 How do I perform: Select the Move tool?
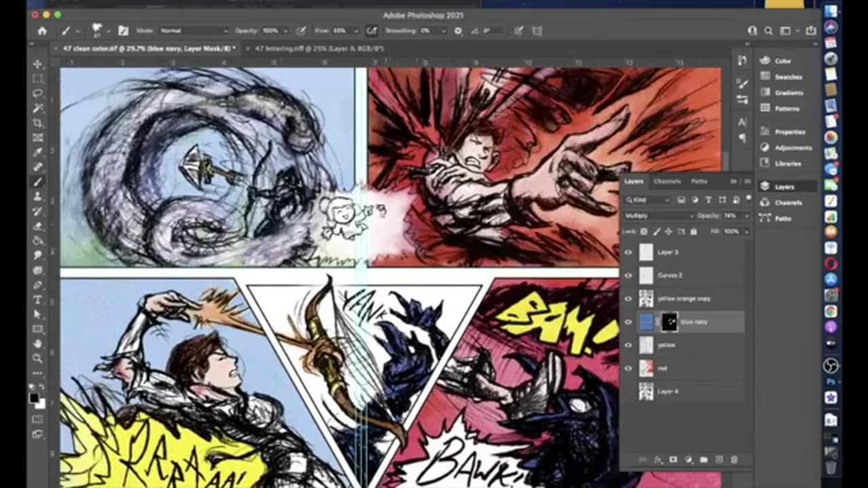click(38, 64)
